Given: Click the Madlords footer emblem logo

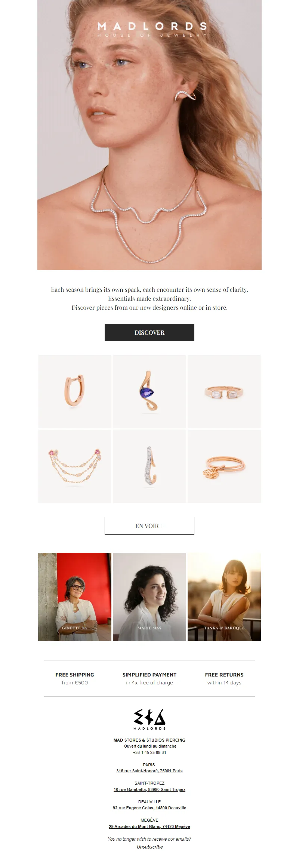Looking at the screenshot, I should click(x=149, y=720).
